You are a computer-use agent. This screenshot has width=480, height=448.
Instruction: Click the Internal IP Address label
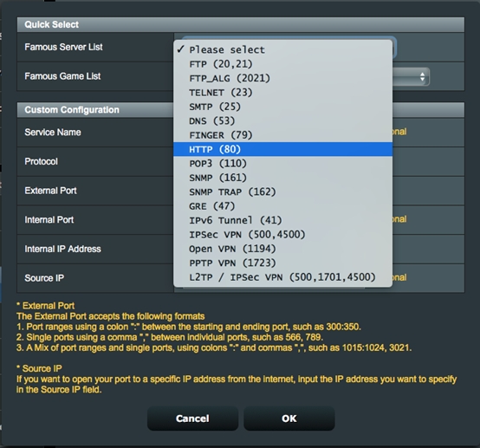[62, 249]
